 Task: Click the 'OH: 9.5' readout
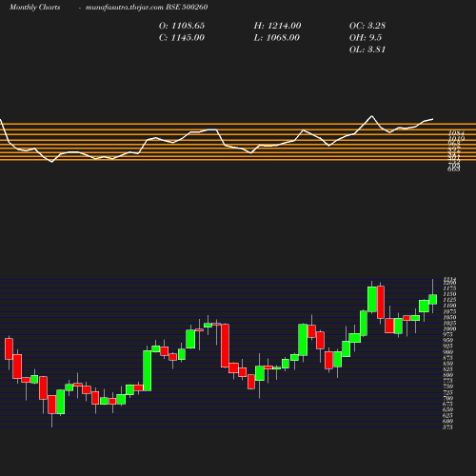click(x=366, y=37)
